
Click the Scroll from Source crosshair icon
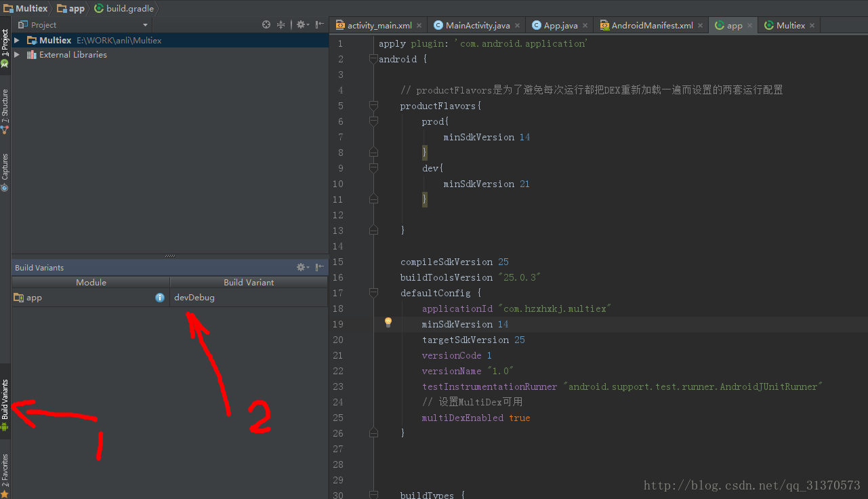pyautogui.click(x=266, y=24)
